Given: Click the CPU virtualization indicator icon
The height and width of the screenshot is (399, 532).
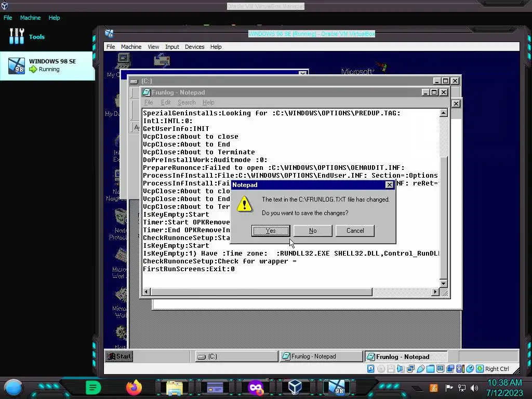Looking at the screenshot, I should pyautogui.click(x=460, y=369).
